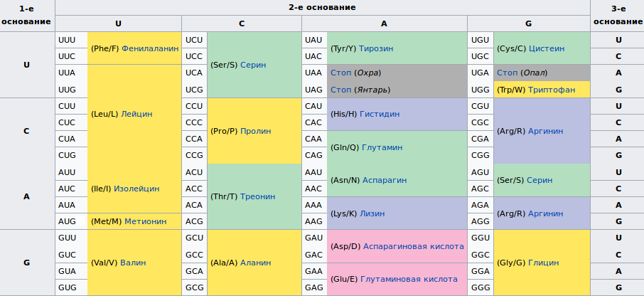Open the Фенилаланин link

[150, 48]
